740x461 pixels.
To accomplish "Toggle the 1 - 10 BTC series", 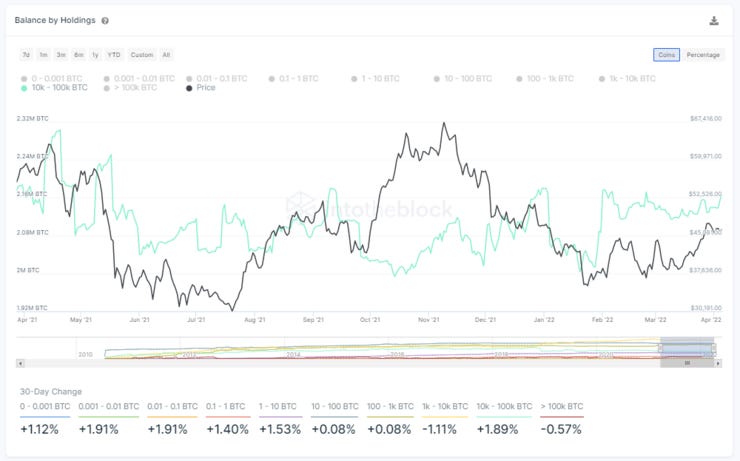I will point(375,78).
